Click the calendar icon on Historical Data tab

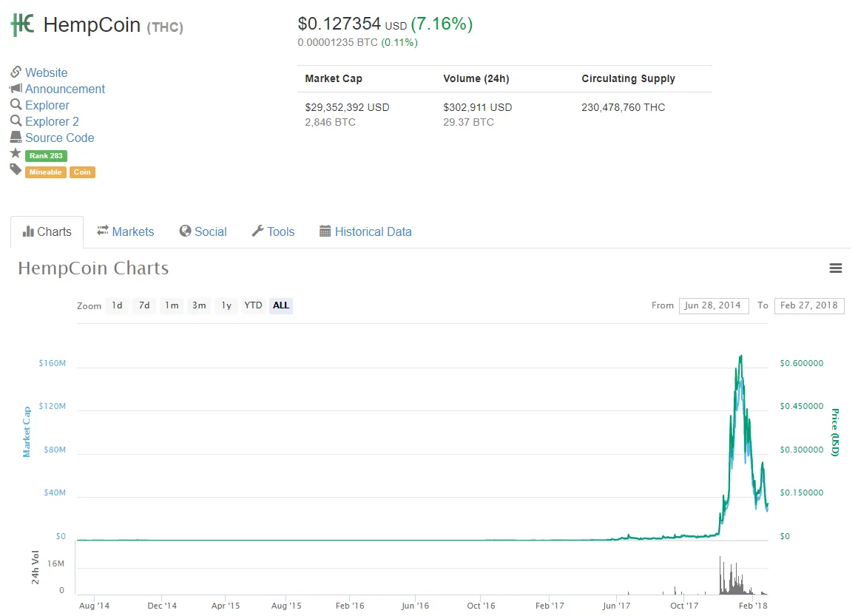(x=325, y=231)
